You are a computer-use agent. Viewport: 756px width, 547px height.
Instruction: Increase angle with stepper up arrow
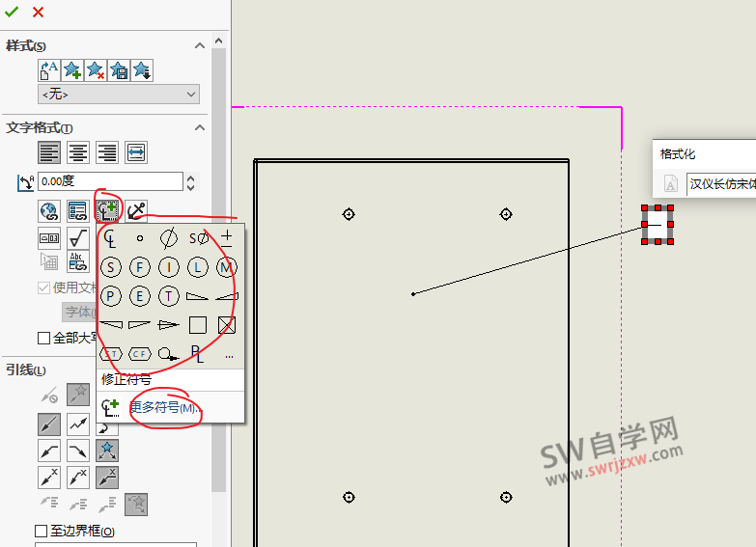[191, 178]
